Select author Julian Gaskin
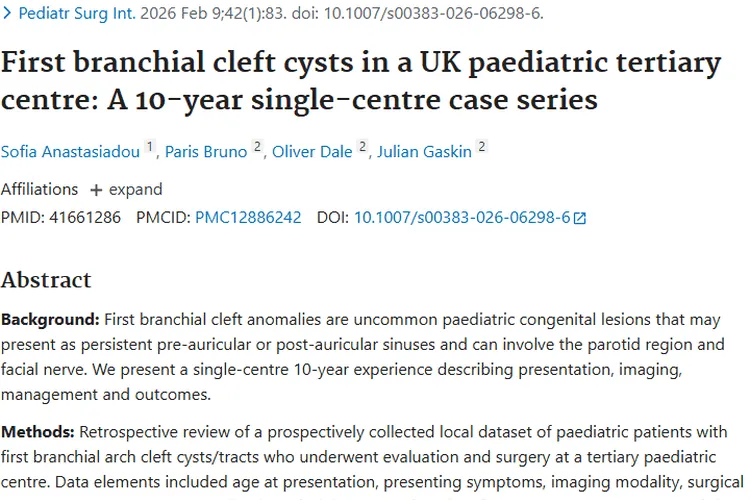The width and height of the screenshot is (750, 500). pyautogui.click(x=425, y=151)
